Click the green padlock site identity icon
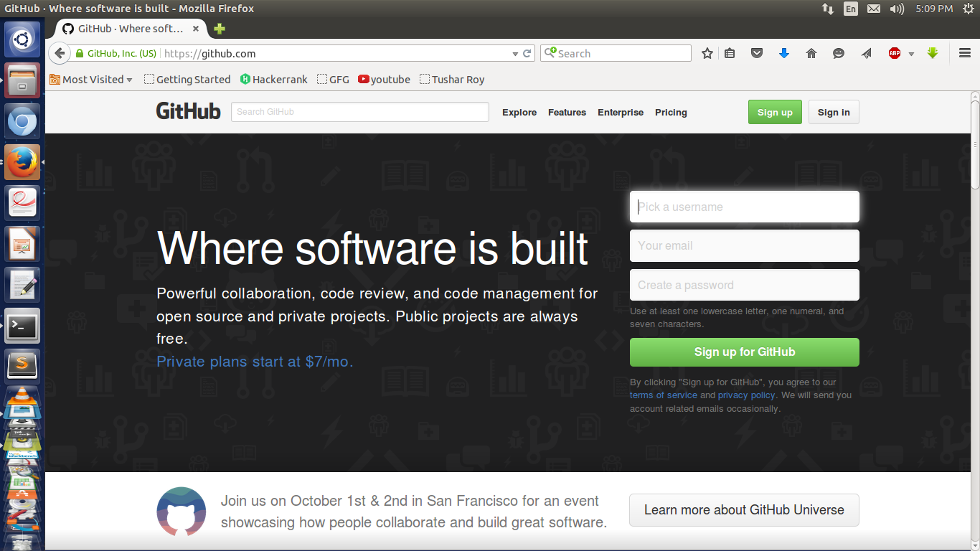The width and height of the screenshot is (980, 551). tap(80, 53)
